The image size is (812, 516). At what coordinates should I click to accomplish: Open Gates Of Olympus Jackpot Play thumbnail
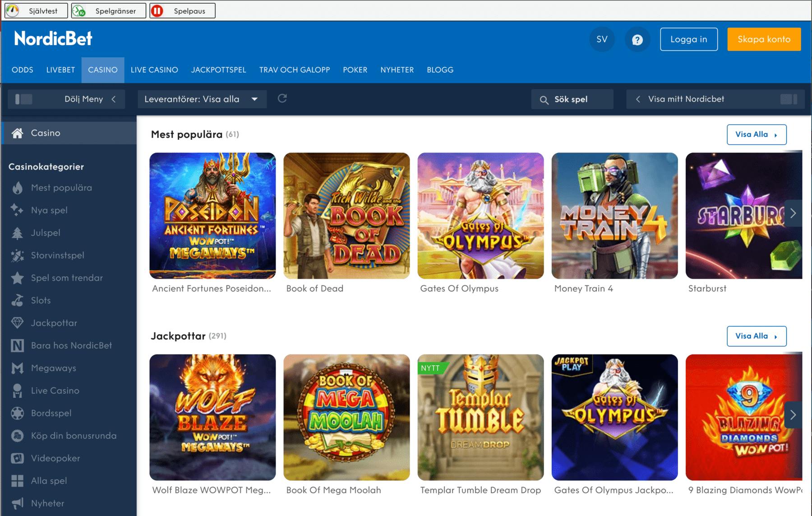click(x=614, y=417)
